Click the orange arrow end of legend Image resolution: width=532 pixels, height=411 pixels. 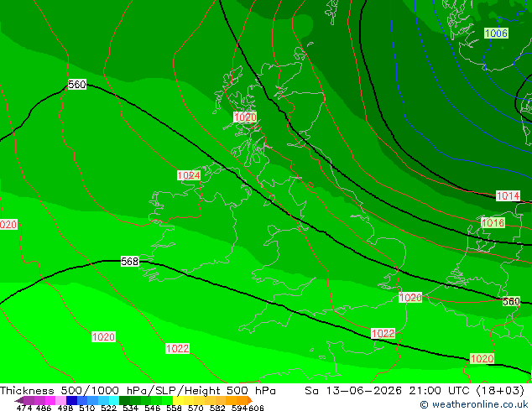[250, 400]
